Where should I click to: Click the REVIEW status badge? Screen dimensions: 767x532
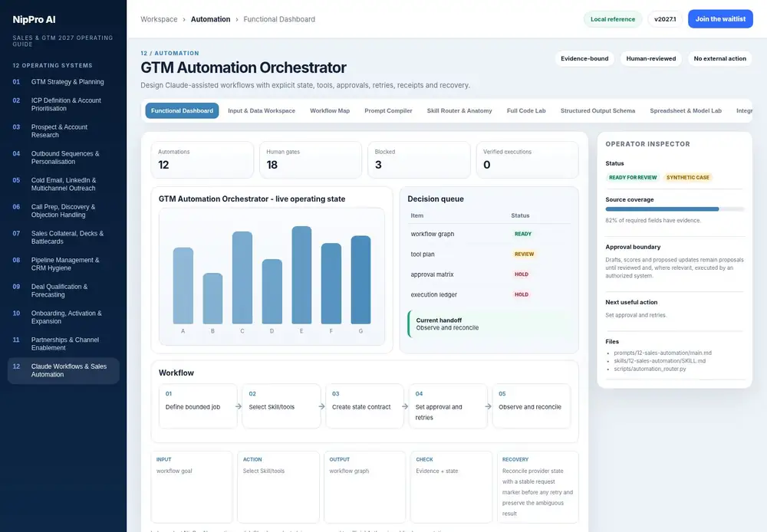click(524, 255)
